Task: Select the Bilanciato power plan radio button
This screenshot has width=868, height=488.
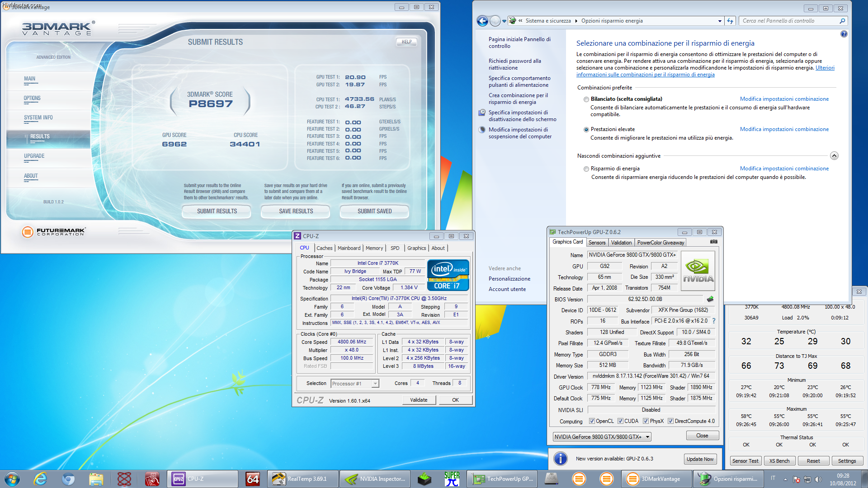Action: point(586,99)
